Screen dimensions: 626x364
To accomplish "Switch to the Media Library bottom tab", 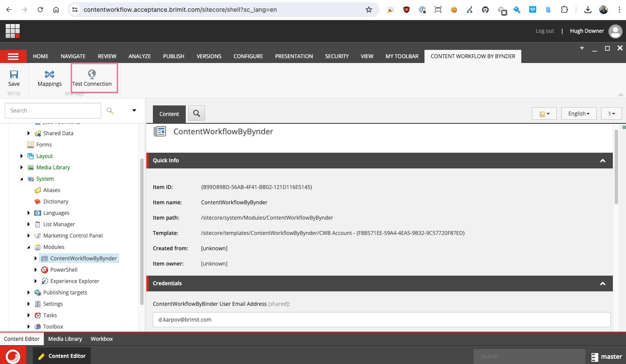I will click(65, 339).
